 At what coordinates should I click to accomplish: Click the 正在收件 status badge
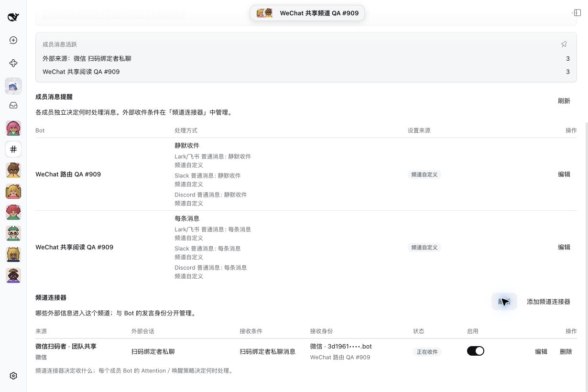click(x=427, y=352)
